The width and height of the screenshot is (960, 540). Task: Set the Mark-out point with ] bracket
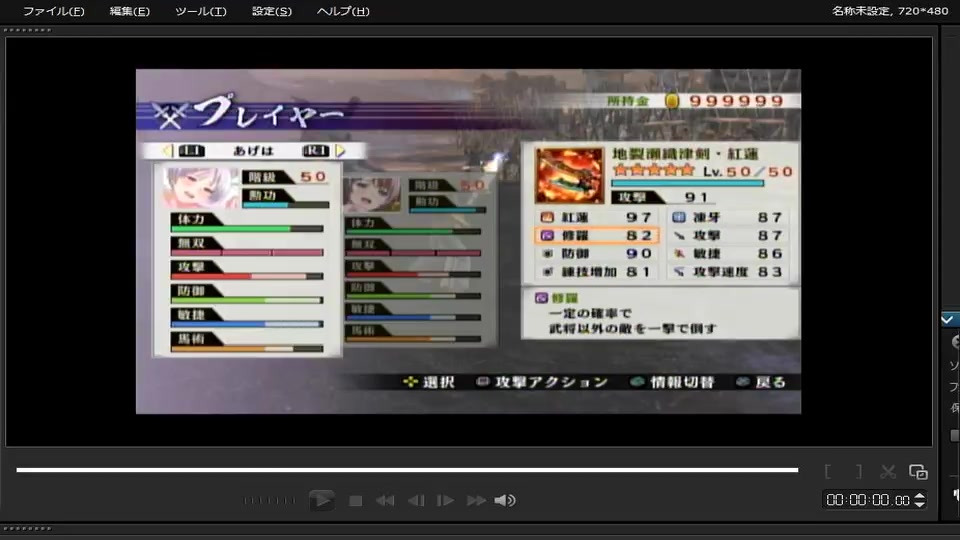tap(858, 471)
